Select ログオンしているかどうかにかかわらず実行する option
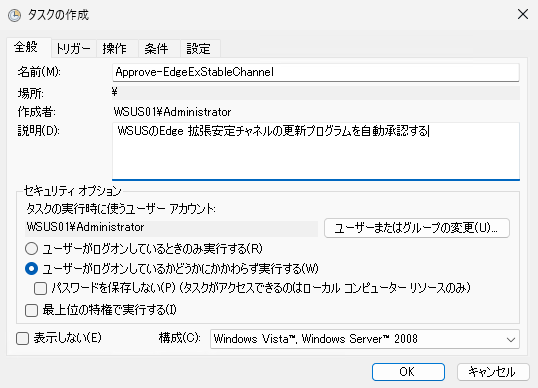 32,269
